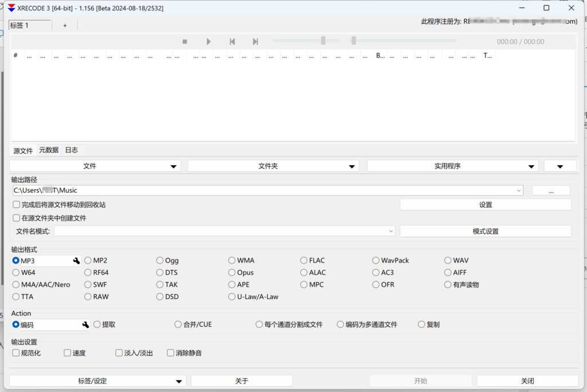Click the 模式设置 button

(x=485, y=232)
